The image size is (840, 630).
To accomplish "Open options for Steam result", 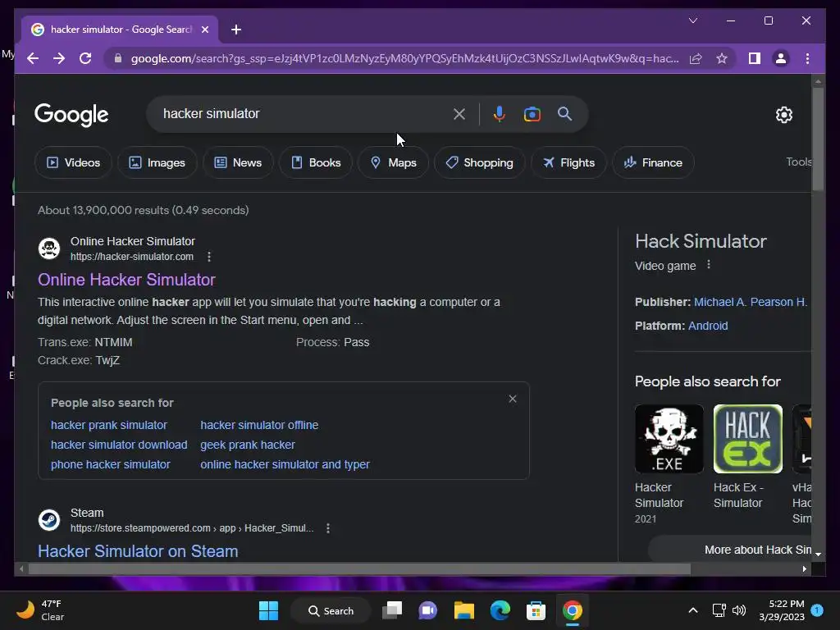I will point(328,529).
